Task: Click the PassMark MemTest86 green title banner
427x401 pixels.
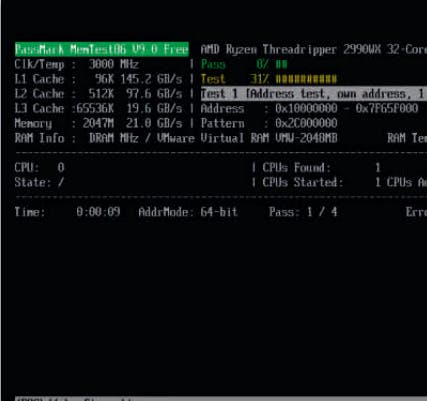Action: click(102, 49)
